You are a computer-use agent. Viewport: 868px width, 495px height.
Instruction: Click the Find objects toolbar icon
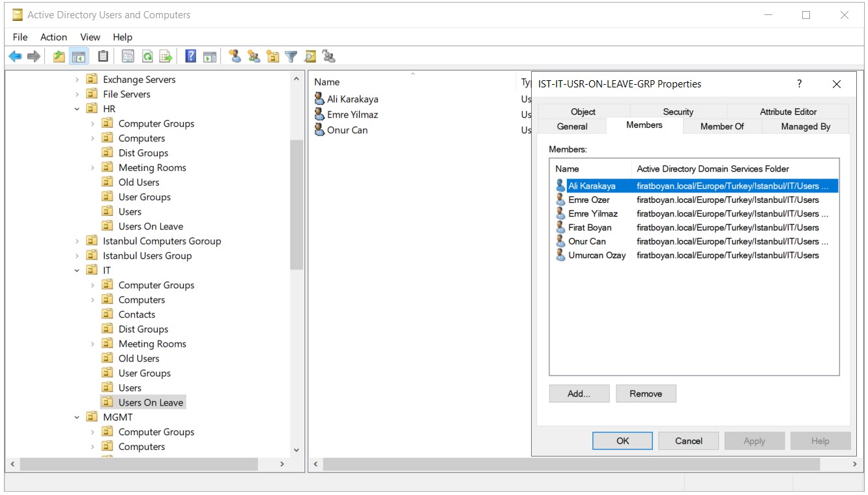point(310,57)
